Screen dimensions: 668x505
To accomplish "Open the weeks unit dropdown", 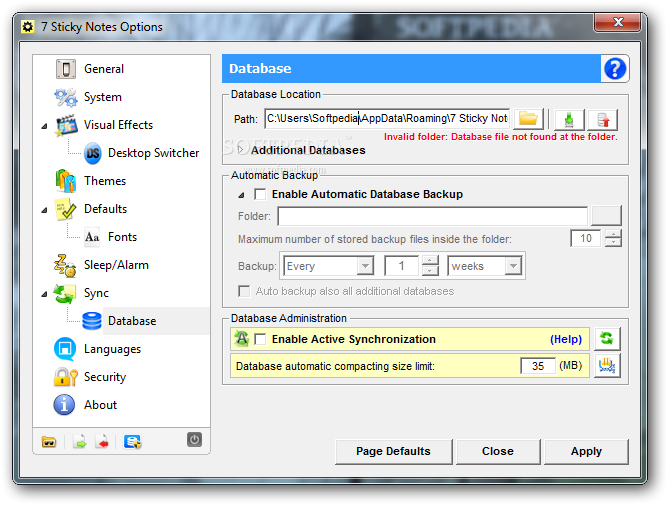I will tap(513, 266).
